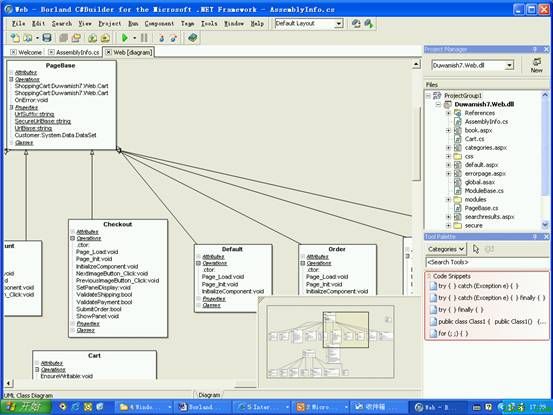The image size is (553, 415).
Task: Click the diagram overview minimap thumbnail
Action: 330,342
